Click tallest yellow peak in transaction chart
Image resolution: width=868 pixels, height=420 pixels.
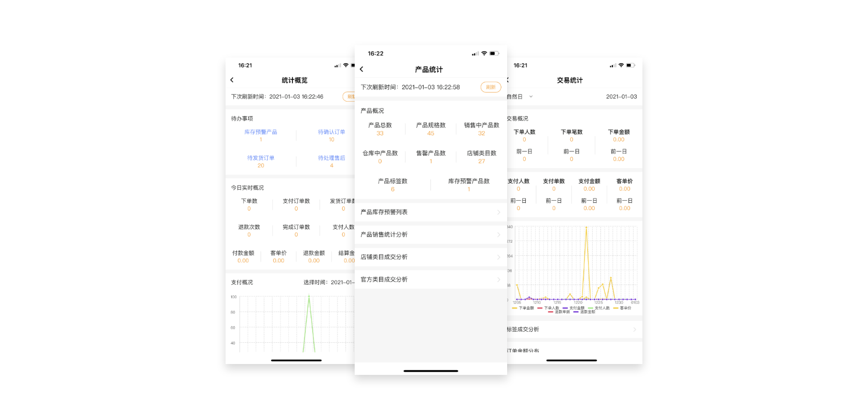point(586,228)
